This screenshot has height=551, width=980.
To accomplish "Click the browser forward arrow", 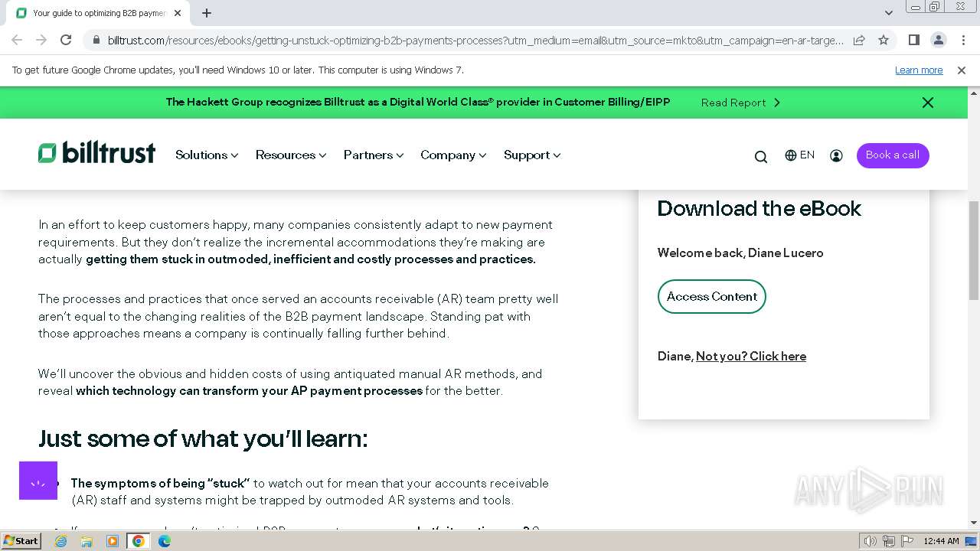I will [41, 40].
